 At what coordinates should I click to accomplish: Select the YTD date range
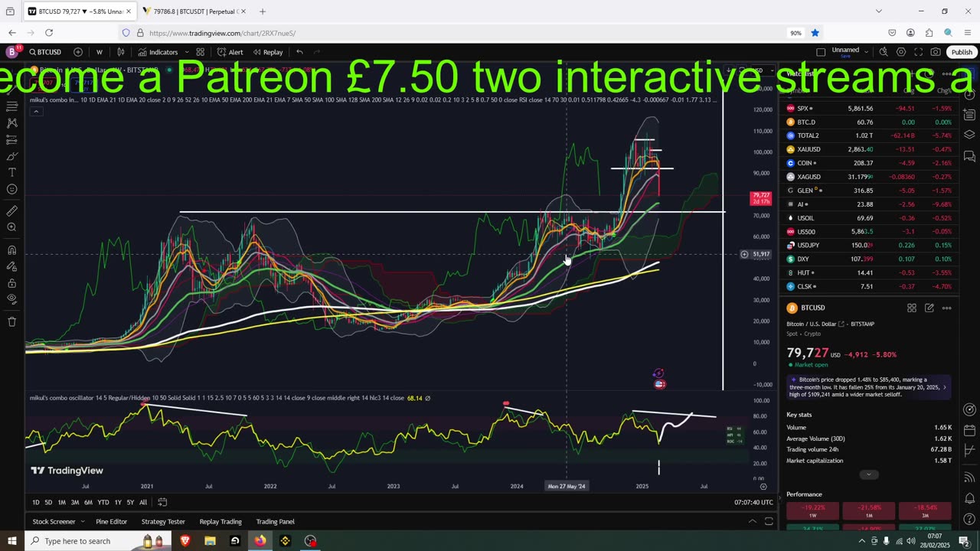pos(103,502)
